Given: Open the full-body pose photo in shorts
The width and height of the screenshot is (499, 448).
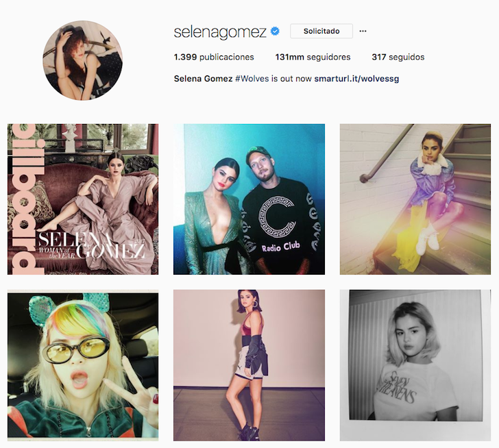Looking at the screenshot, I should pyautogui.click(x=249, y=365).
